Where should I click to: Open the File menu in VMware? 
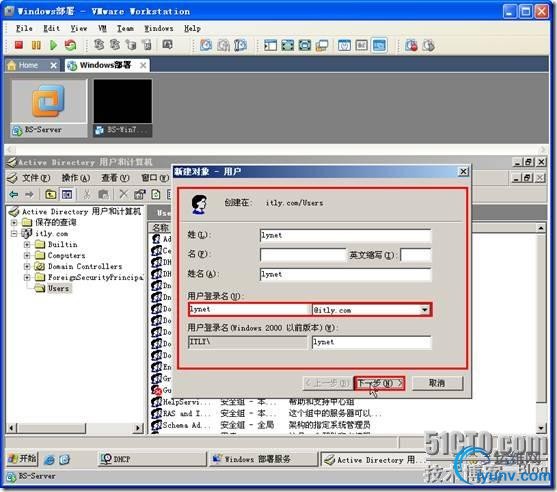tap(24, 28)
